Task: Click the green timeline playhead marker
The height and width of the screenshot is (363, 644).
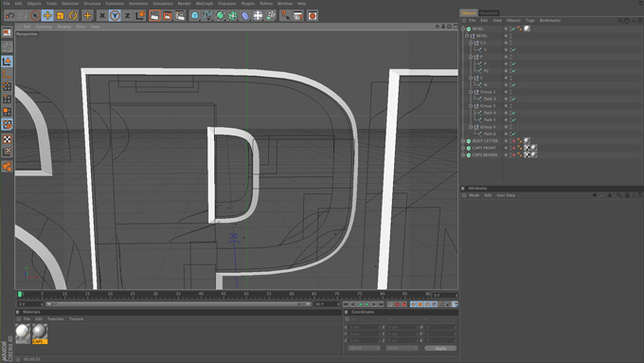Action: click(20, 295)
